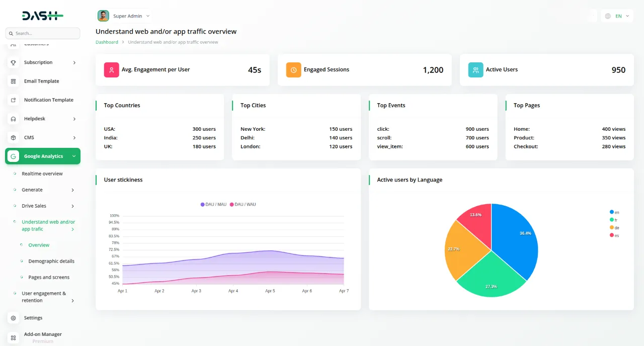This screenshot has height=346, width=644.
Task: Click the Notification Template icon
Action: click(13, 100)
